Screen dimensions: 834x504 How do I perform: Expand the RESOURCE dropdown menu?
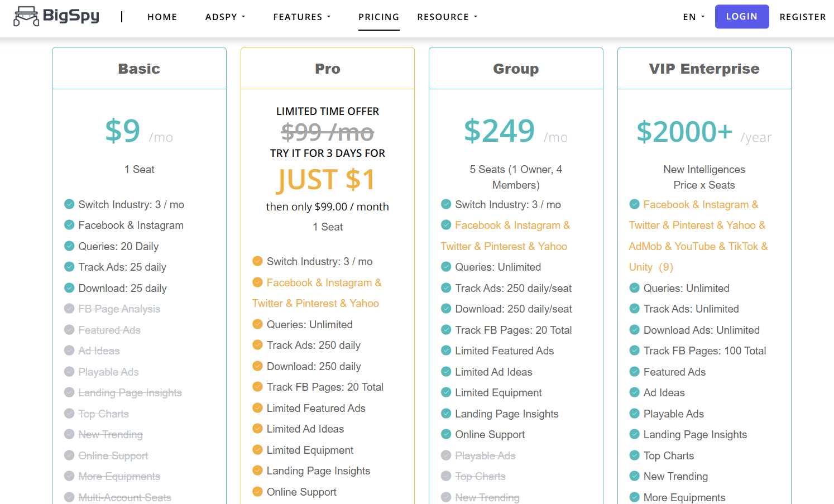447,17
